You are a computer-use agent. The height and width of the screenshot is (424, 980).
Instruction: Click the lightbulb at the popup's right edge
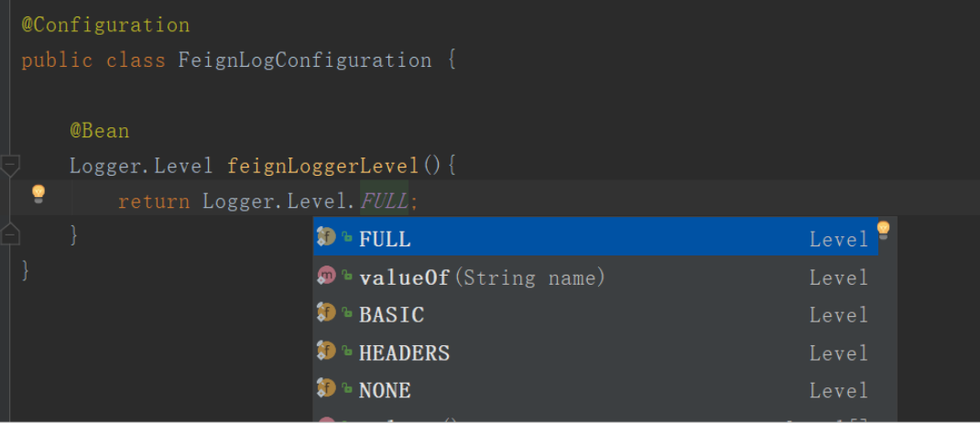coord(883,230)
